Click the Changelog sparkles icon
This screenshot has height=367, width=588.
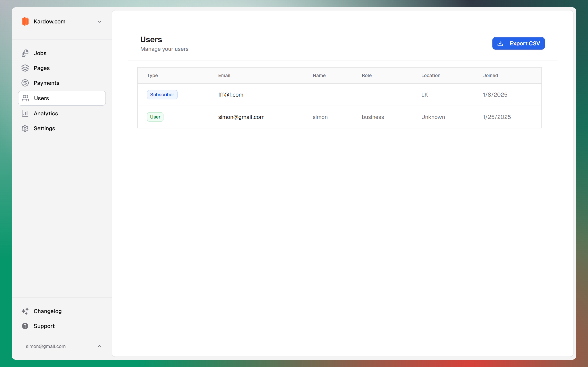25,311
